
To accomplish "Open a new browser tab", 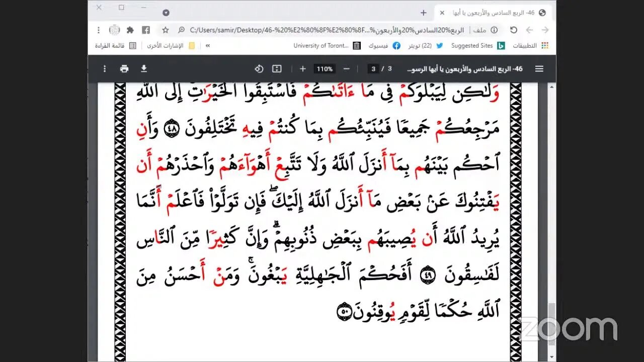I will 423,13.
